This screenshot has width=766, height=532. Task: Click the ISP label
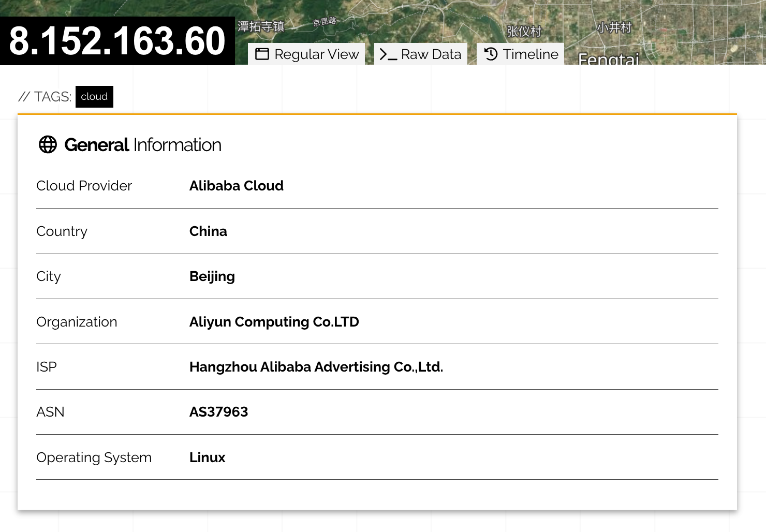(x=47, y=367)
